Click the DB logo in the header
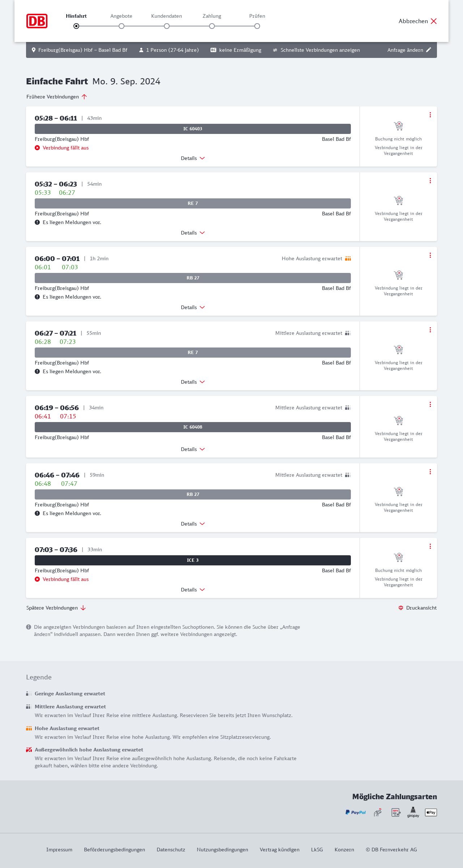463x868 pixels. click(37, 21)
